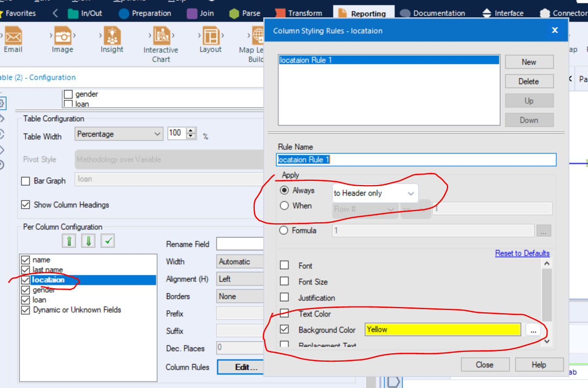Image resolution: width=588 pixels, height=388 pixels.
Task: Open the Borders dropdown showing None
Action: (240, 296)
